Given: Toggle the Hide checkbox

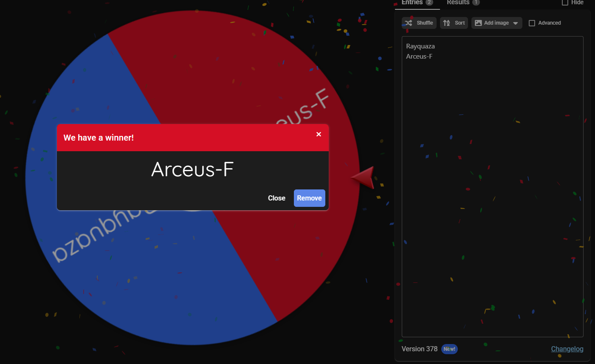Looking at the screenshot, I should 565,3.
